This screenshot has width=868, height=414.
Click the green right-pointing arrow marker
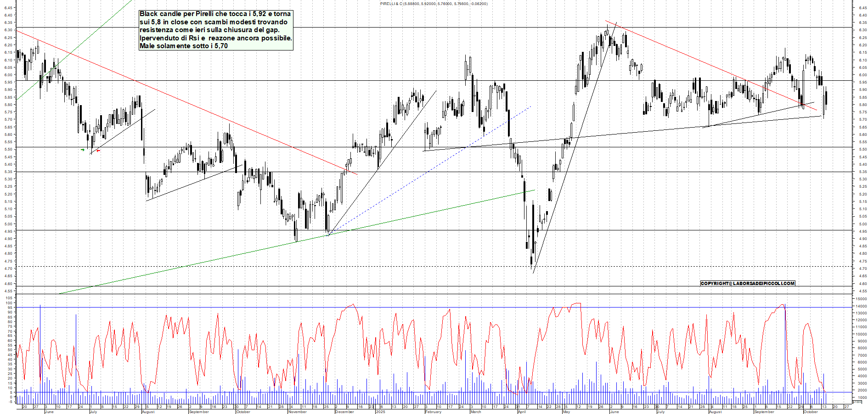click(83, 150)
